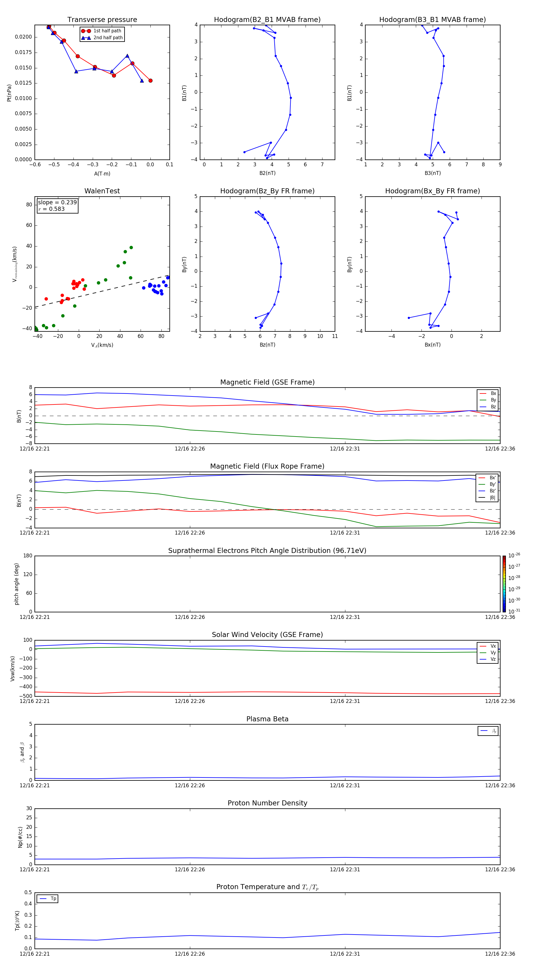This screenshot has height=980, width=535.
Task: Click the Tp(10^6K) axis label
Action: click(18, 921)
